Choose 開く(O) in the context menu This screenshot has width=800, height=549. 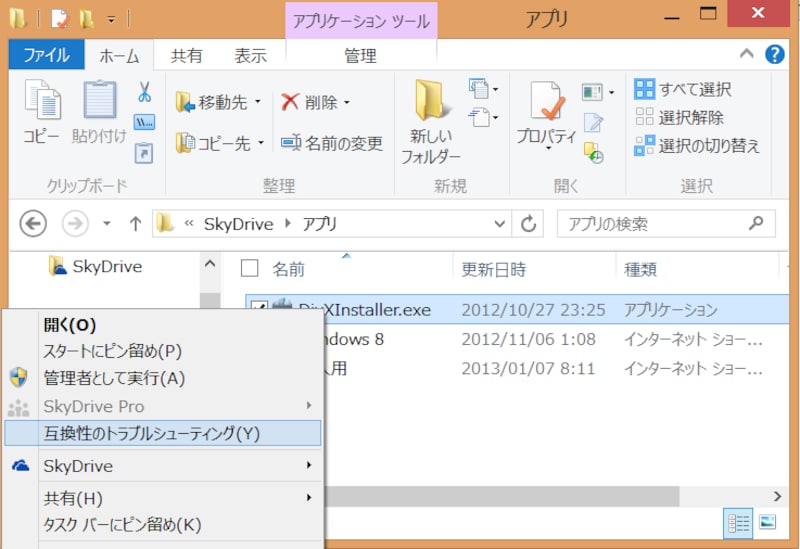[x=163, y=325]
